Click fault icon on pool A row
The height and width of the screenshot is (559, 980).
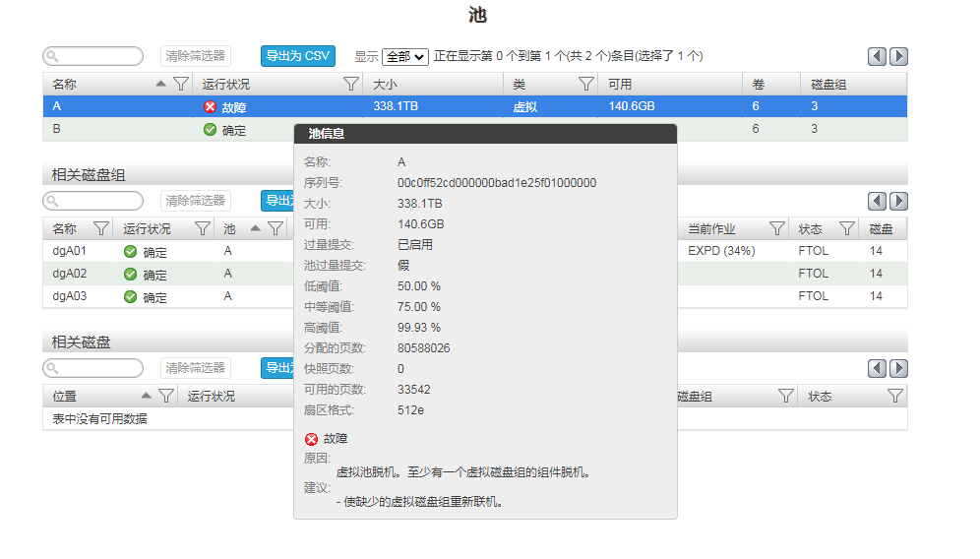coord(210,107)
